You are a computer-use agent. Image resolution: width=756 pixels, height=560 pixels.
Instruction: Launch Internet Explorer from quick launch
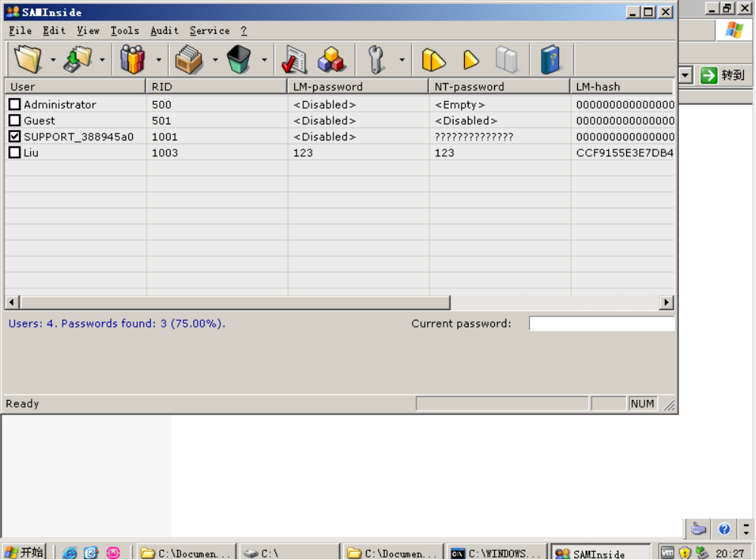coord(69,552)
